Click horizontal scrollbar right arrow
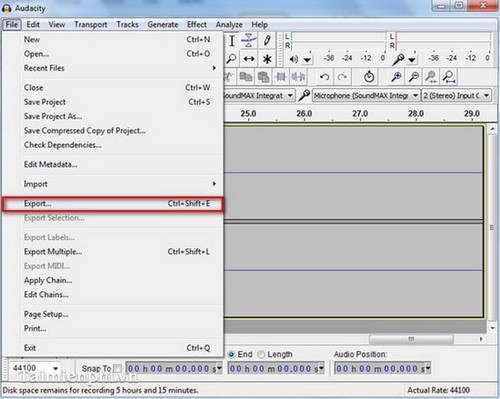The height and width of the screenshot is (399, 500). tap(481, 339)
